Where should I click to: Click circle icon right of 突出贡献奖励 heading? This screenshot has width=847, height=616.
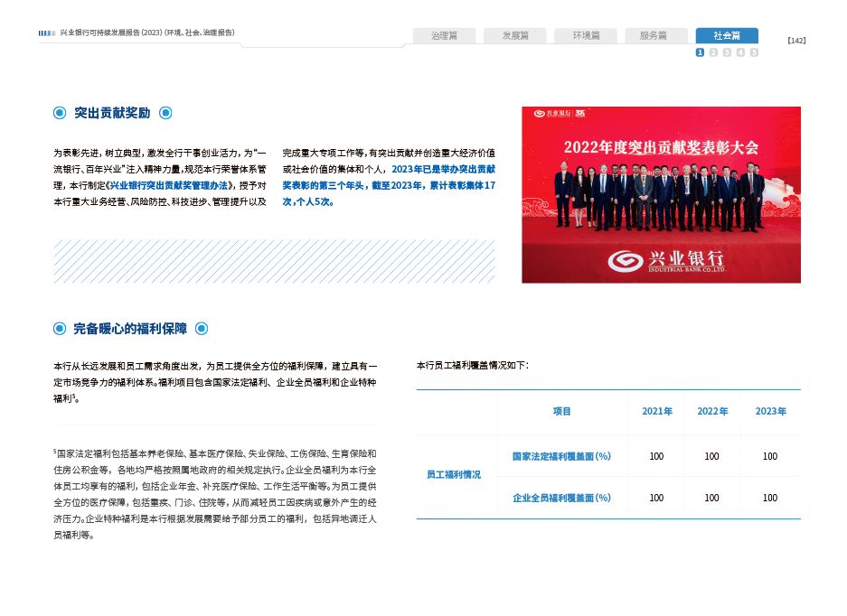(165, 113)
